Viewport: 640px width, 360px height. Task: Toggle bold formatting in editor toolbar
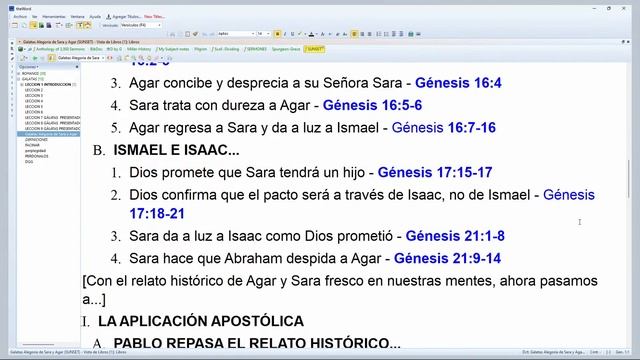point(278,34)
